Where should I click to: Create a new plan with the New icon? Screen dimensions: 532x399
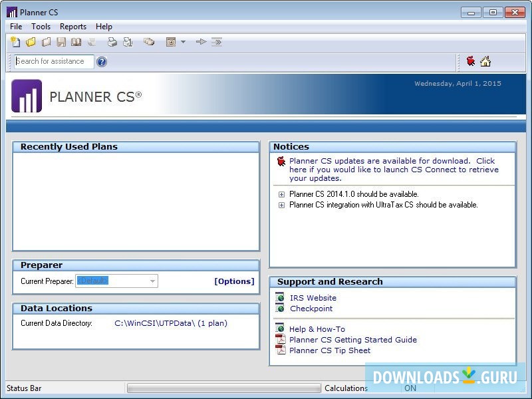[15, 42]
